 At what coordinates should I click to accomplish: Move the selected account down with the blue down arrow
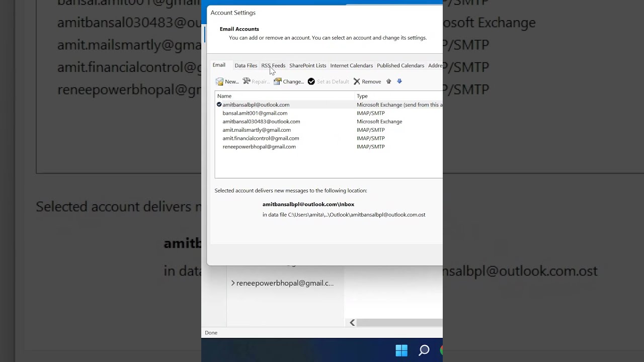[x=399, y=81]
